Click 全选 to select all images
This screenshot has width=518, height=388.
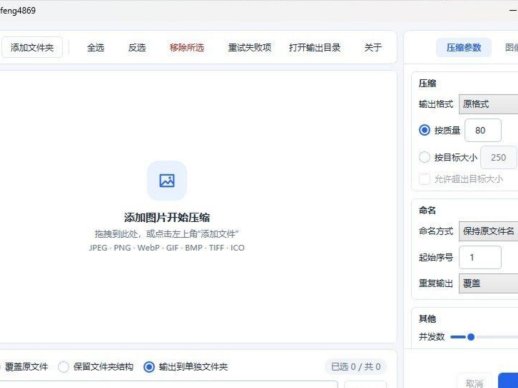coord(96,48)
